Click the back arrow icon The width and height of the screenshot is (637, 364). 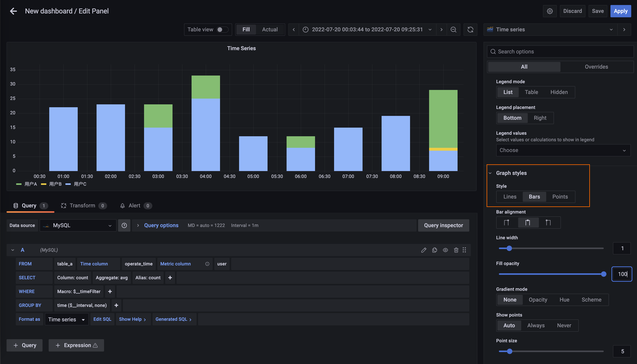click(13, 11)
